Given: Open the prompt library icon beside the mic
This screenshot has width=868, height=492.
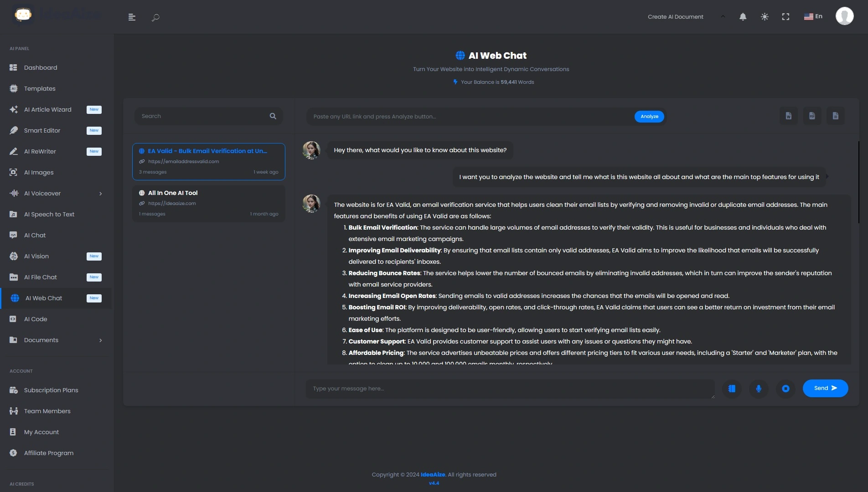Looking at the screenshot, I should [731, 388].
